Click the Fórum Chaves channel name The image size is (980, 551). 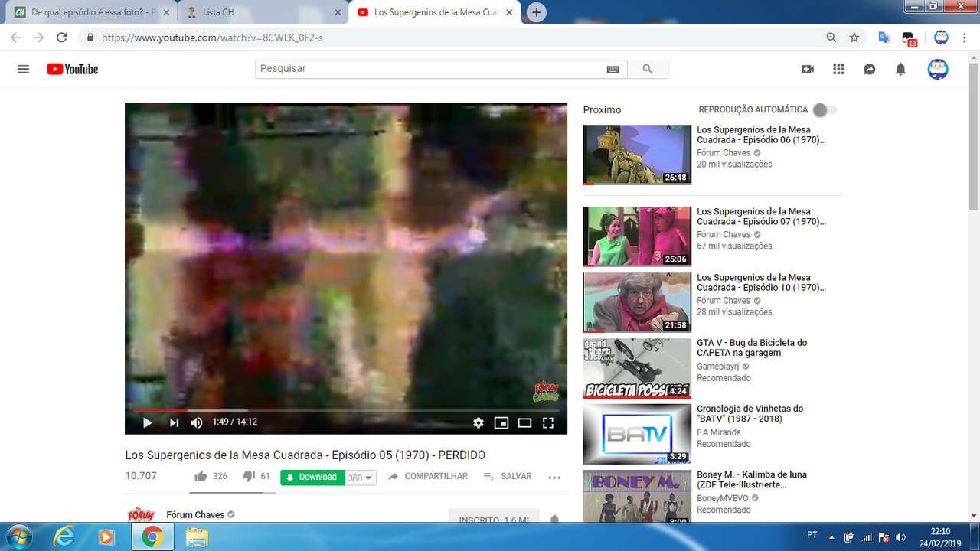tap(195, 514)
